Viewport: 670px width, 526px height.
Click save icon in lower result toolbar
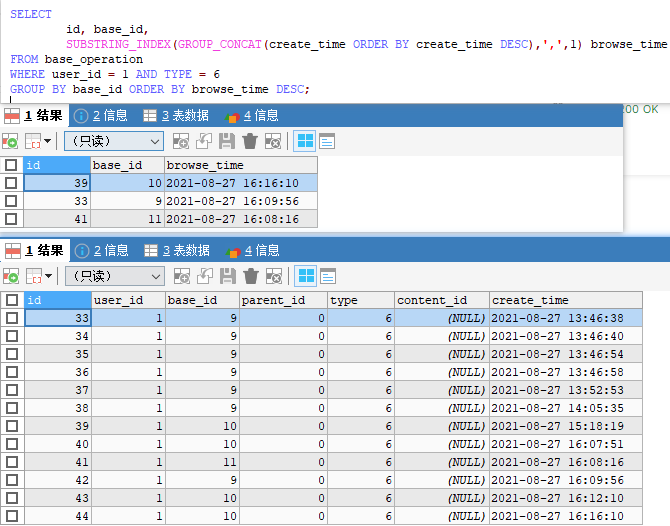point(228,276)
